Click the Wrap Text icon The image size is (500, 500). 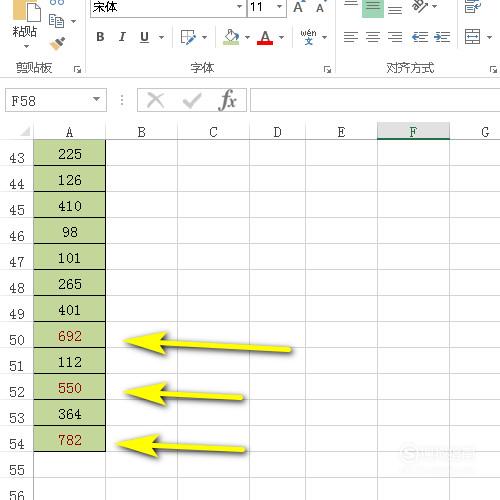(x=473, y=7)
